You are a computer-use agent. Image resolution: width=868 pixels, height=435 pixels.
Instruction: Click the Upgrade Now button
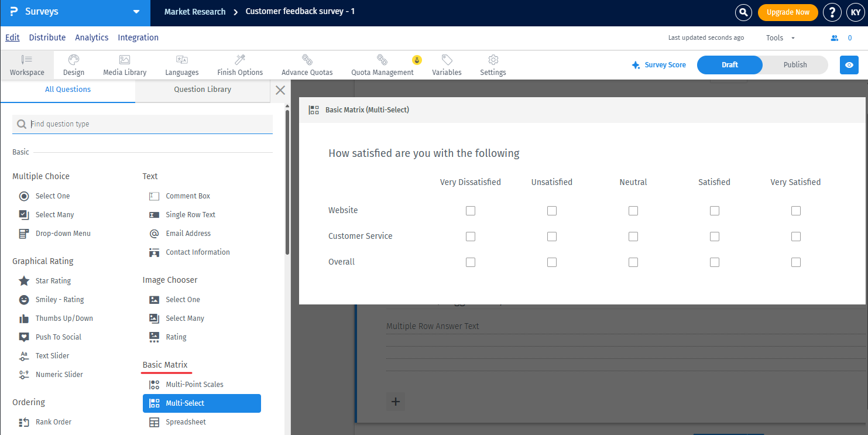[x=788, y=12]
